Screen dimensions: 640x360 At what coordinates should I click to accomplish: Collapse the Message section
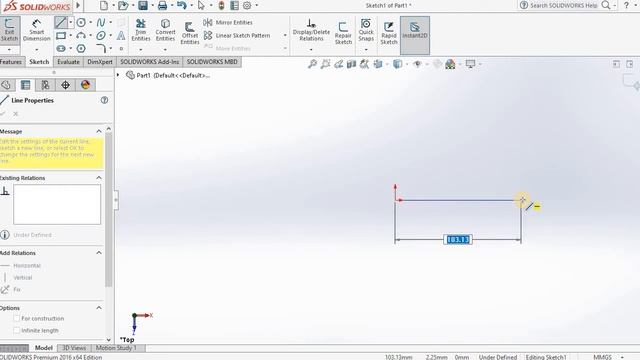99,131
